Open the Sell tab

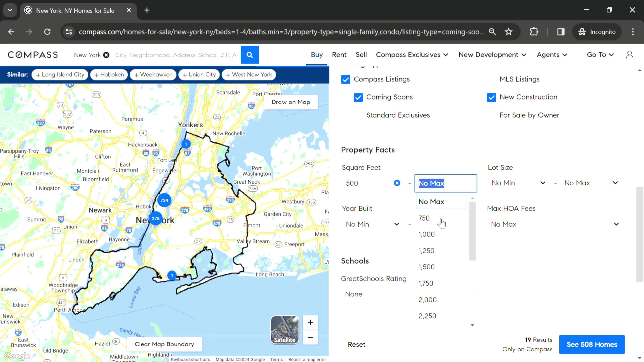coord(361,55)
